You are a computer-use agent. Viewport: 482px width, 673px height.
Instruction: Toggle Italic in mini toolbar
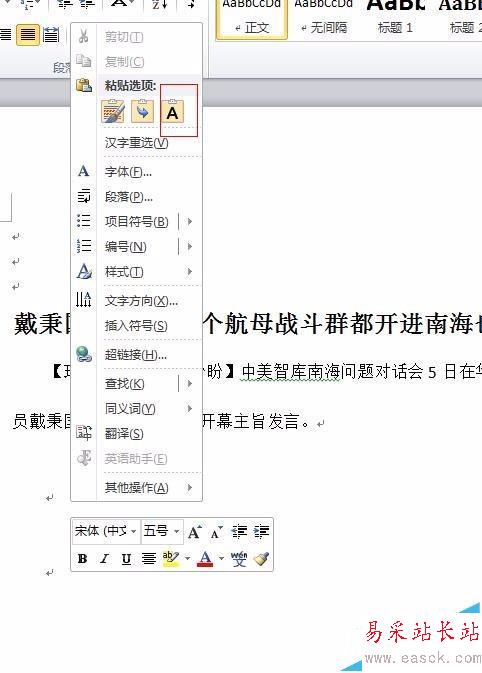tap(104, 558)
